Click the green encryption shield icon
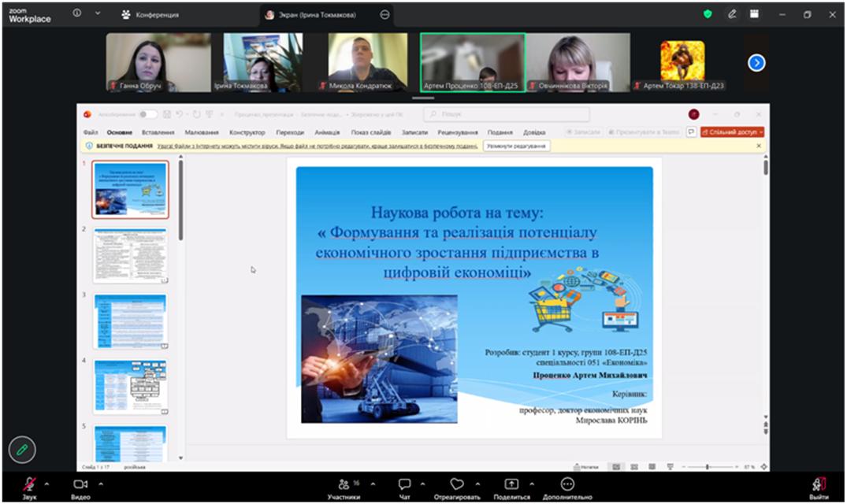The height and width of the screenshot is (504, 847). (x=708, y=14)
